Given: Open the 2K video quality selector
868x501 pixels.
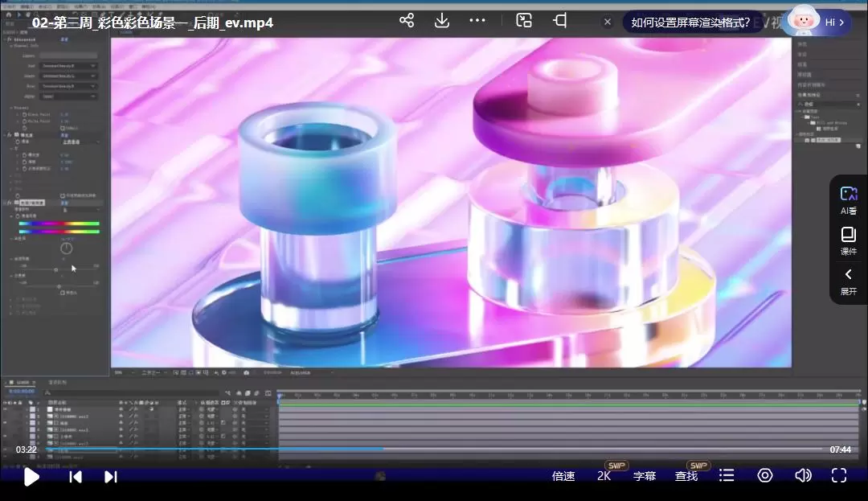Looking at the screenshot, I should click(604, 475).
